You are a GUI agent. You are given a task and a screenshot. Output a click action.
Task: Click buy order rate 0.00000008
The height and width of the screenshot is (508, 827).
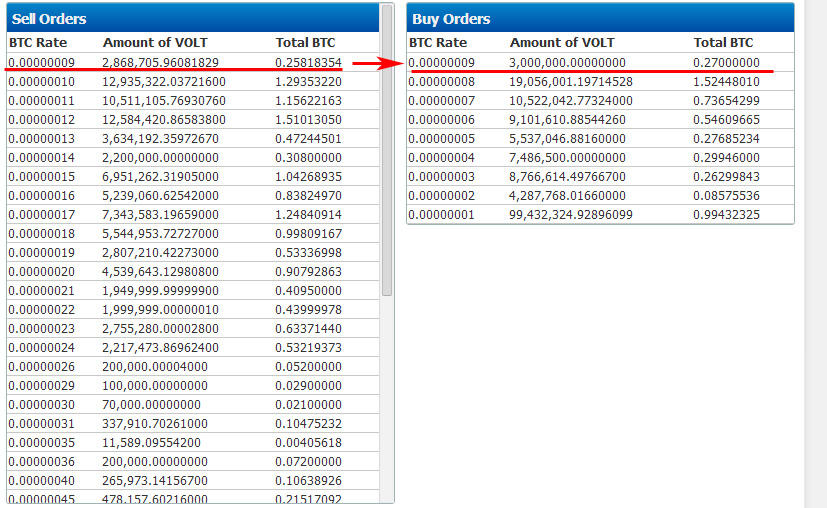point(441,82)
